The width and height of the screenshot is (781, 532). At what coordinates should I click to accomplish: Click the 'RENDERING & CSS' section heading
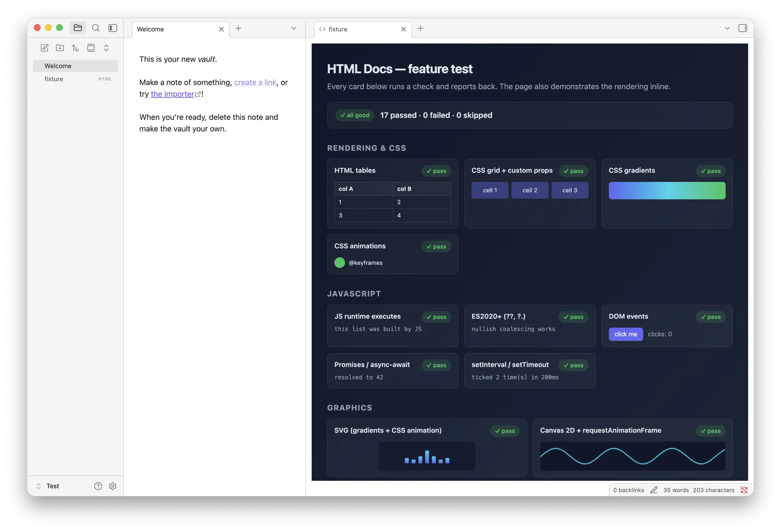366,148
